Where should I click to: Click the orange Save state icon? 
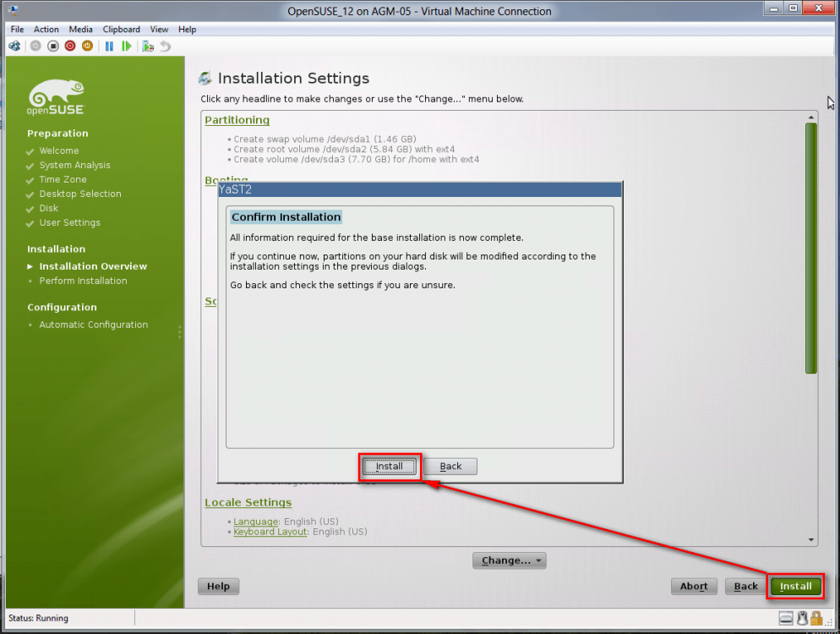(x=87, y=46)
